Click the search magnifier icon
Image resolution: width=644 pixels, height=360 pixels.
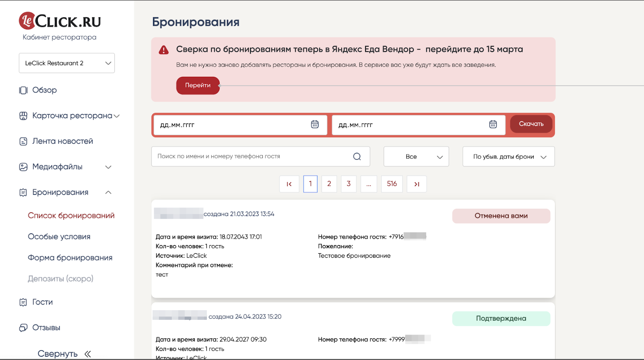point(357,156)
